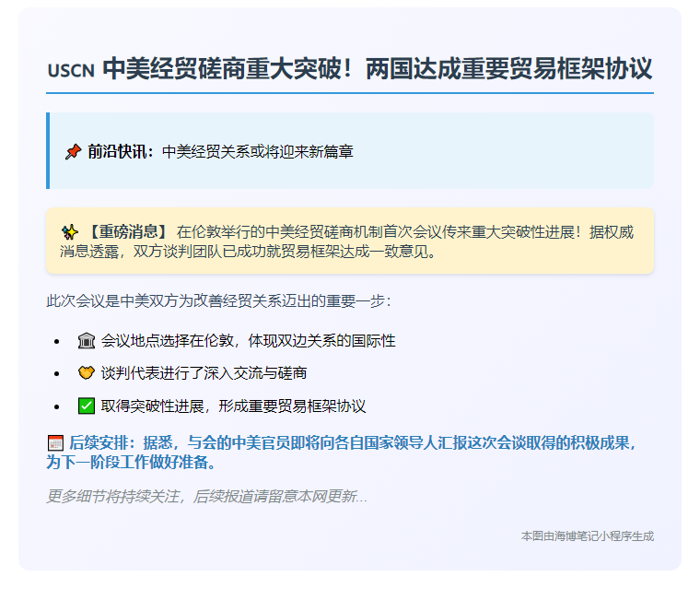700x600 pixels.
Task: Click the USCN label in the headline
Action: click(70, 71)
